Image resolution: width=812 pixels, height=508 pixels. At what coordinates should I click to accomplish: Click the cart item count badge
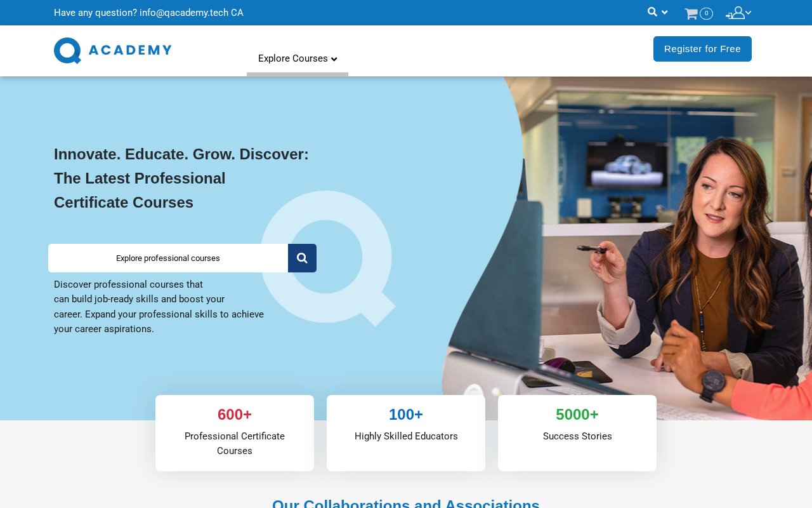coord(706,13)
